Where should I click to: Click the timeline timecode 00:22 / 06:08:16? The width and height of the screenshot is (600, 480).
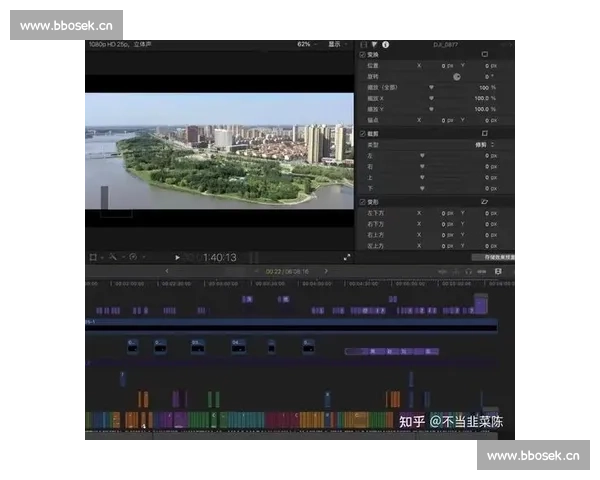coord(287,271)
